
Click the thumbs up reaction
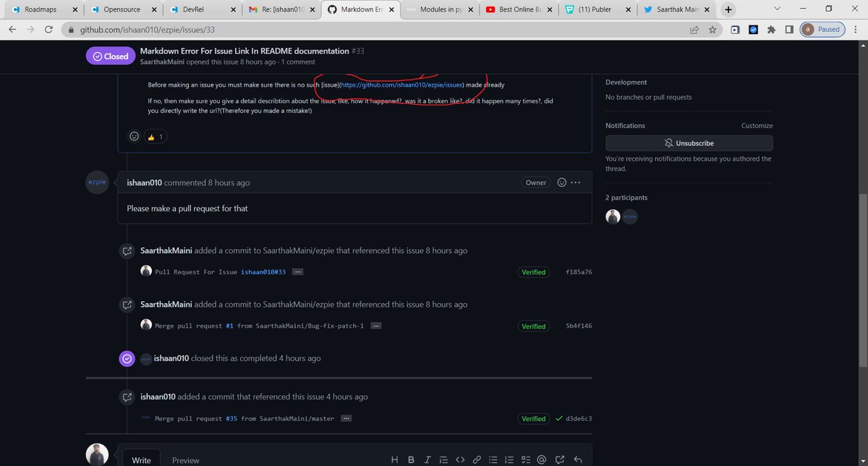point(156,136)
